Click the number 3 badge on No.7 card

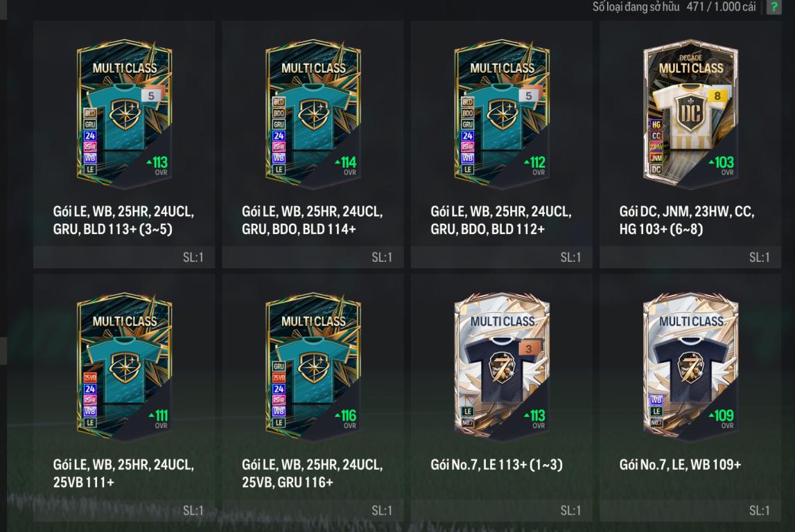529,348
